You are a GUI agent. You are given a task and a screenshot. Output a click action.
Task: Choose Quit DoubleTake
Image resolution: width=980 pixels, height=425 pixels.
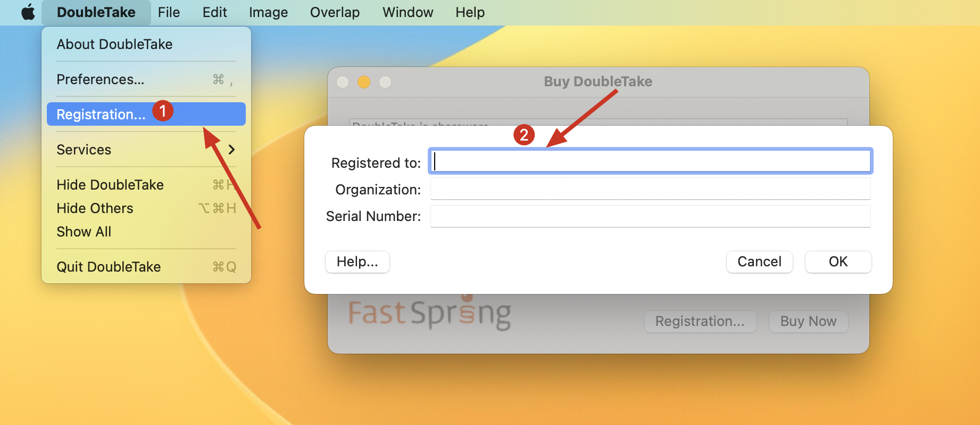tap(109, 267)
